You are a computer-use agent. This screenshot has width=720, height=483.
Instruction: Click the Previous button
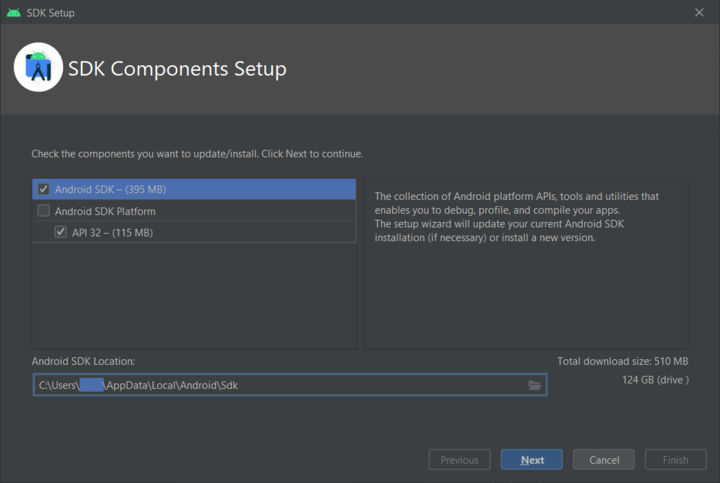tap(460, 460)
